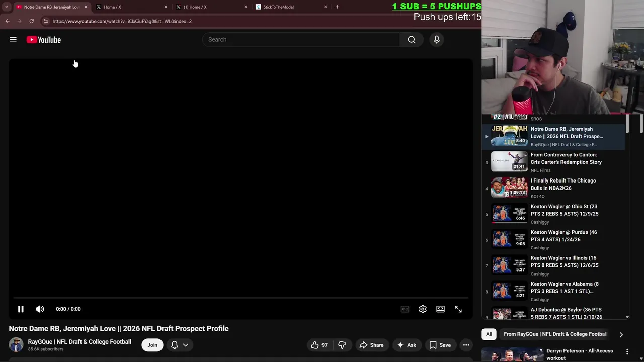Share the Jeremiyah Love video
Screen dimensions: 644x362
coord(371,345)
